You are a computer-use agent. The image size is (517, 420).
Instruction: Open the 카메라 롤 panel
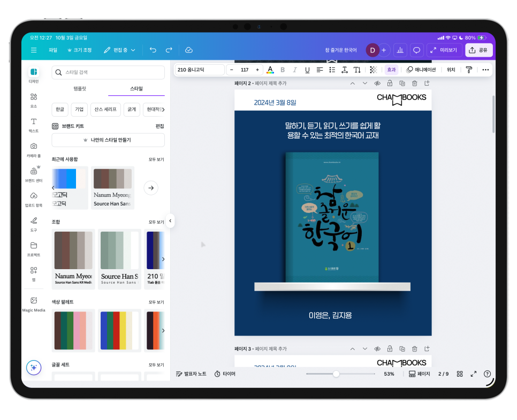point(34,150)
